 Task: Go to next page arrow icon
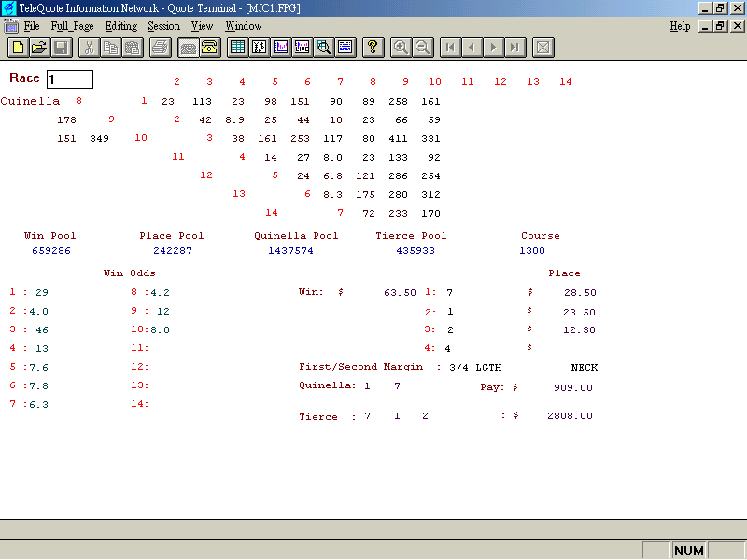click(494, 48)
